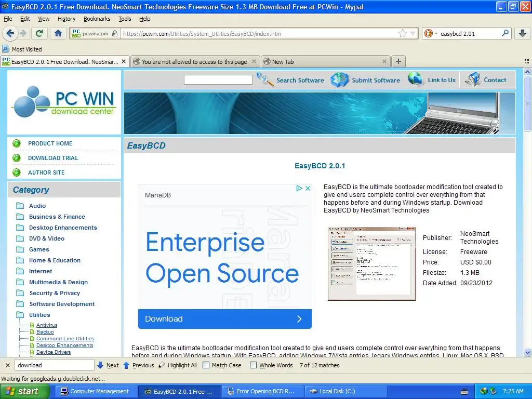Open the URL history dropdown arrow
The height and width of the screenshot is (399, 532).
point(413,33)
